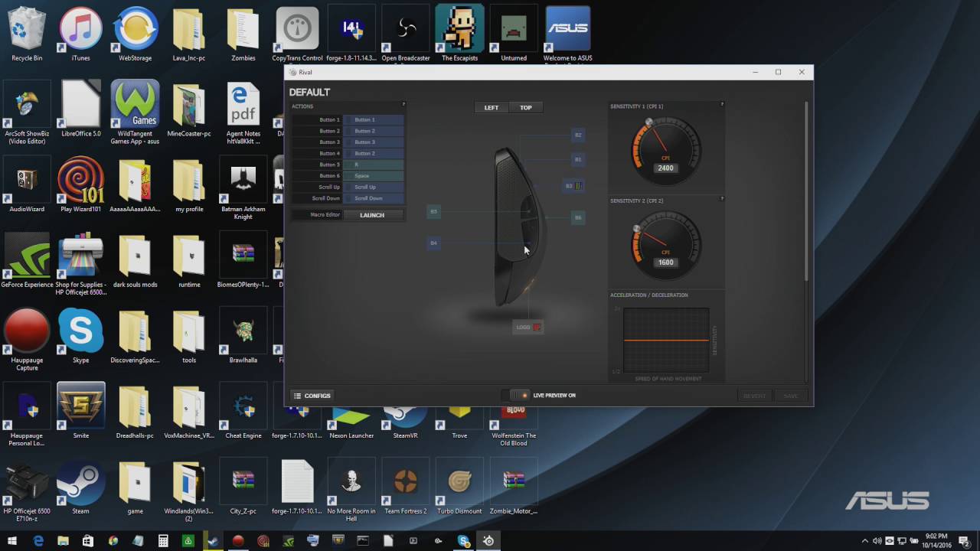
Task: Select the Unturned desktop shortcut
Action: click(x=514, y=34)
